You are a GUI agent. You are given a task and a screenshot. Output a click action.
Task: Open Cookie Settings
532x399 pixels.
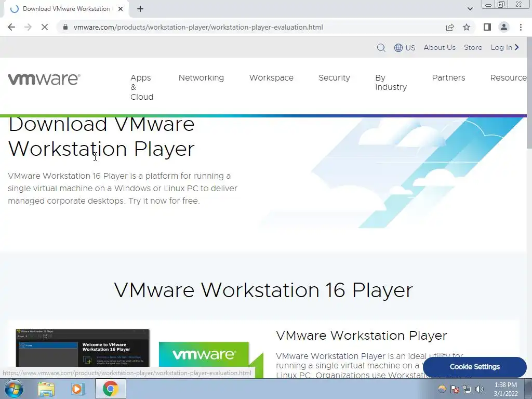tap(474, 367)
